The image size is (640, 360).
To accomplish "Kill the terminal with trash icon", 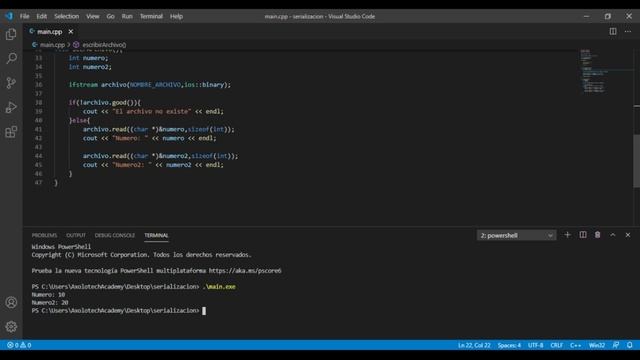I will pos(598,235).
